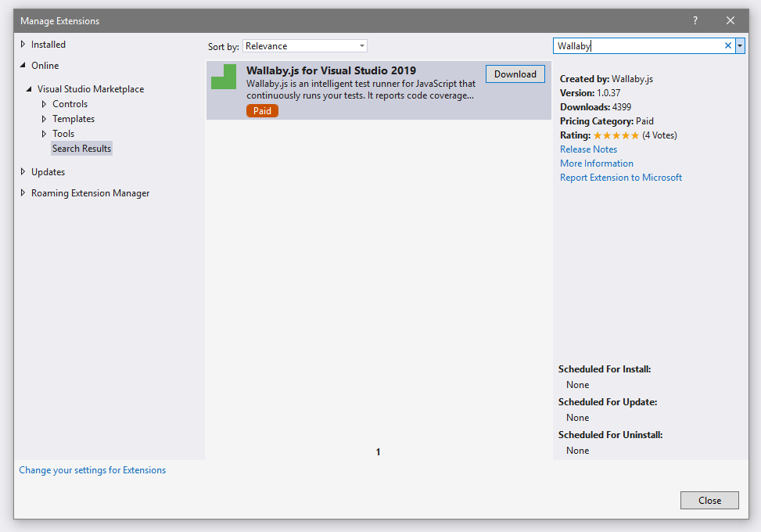Select the Tools tree item
Screen dimensions: 761x532
point(63,134)
